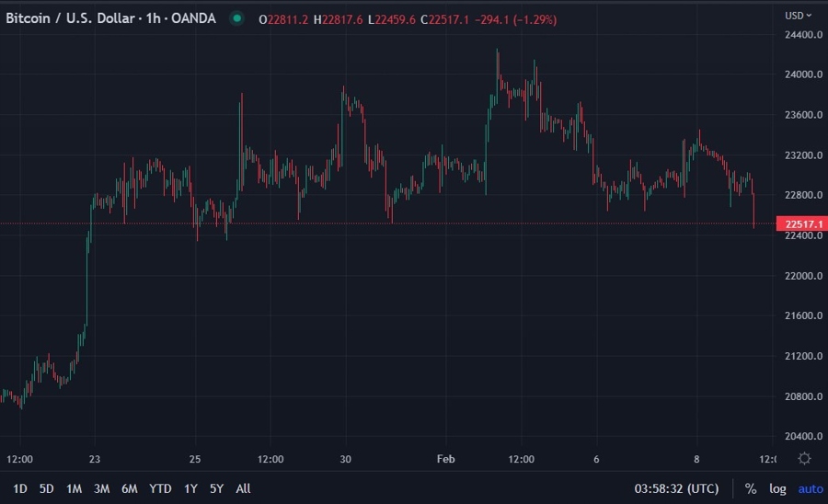The height and width of the screenshot is (504, 828).
Task: Click the 23 date label on time axis
Action: 95,459
